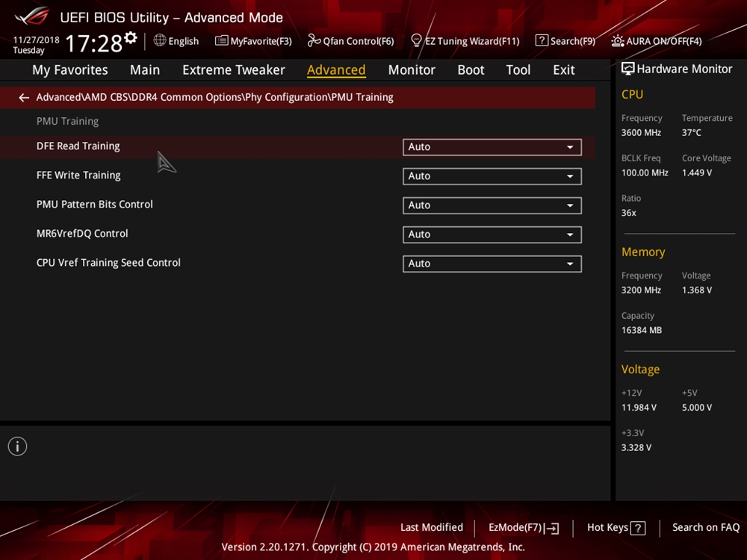Select DFE Read Training label
The width and height of the screenshot is (747, 560).
[x=78, y=146]
